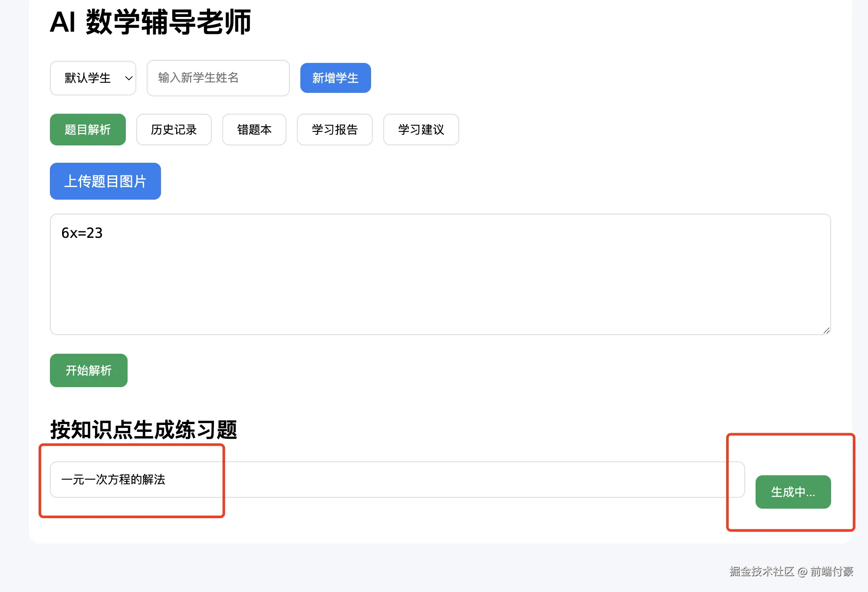
Task: Show the 学习建议 tab
Action: [421, 130]
